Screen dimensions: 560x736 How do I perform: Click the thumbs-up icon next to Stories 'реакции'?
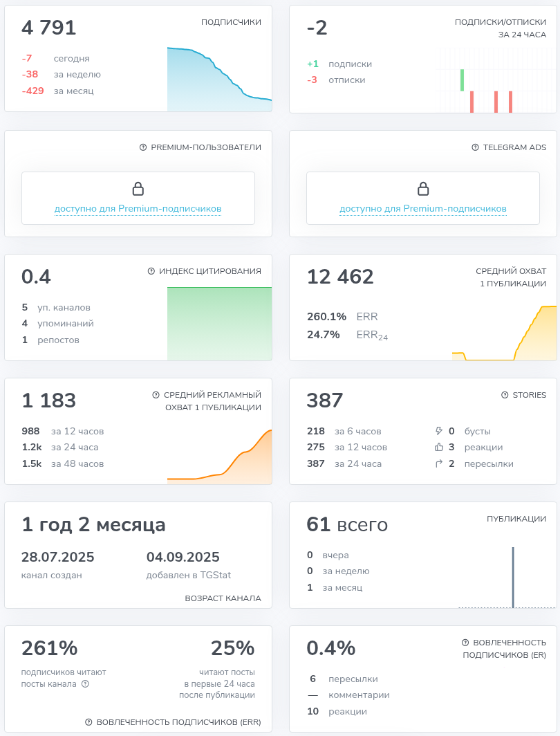click(x=439, y=447)
